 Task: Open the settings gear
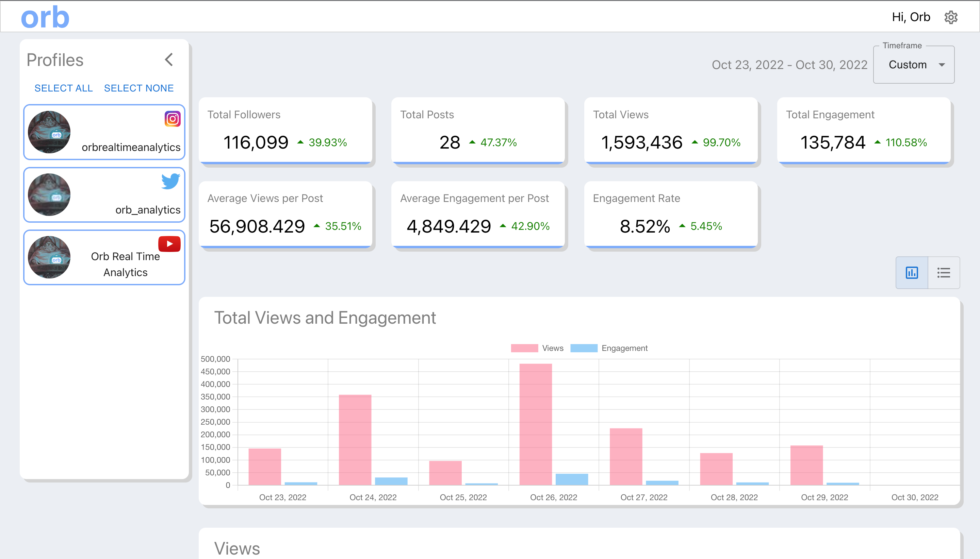[951, 17]
